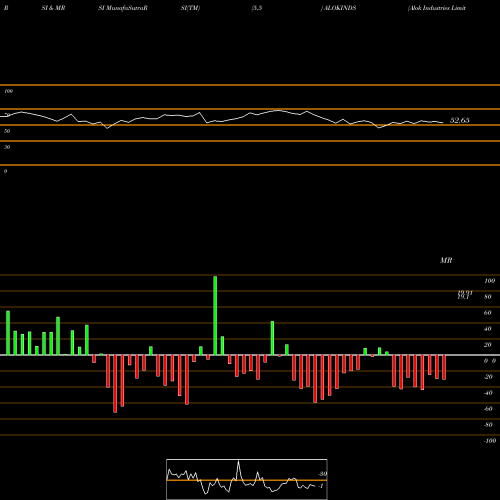Click the 100 label on the MR axis

(x=489, y=281)
